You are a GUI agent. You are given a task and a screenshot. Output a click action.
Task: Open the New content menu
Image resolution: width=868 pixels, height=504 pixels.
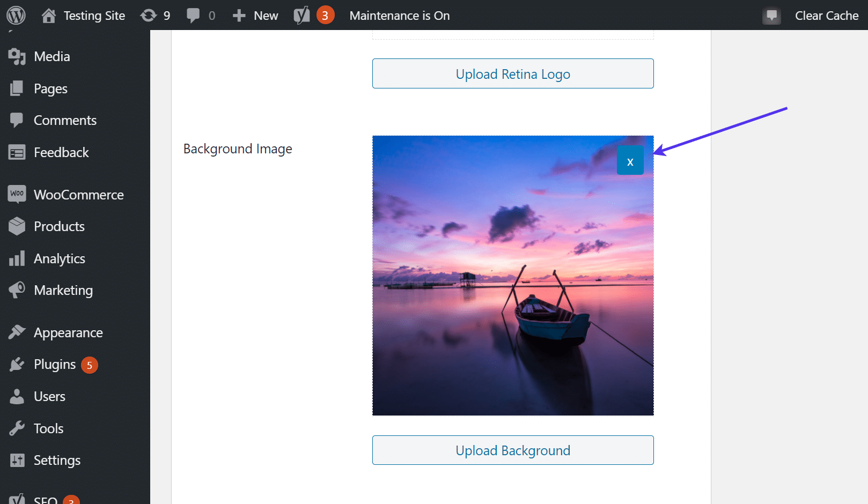click(256, 16)
